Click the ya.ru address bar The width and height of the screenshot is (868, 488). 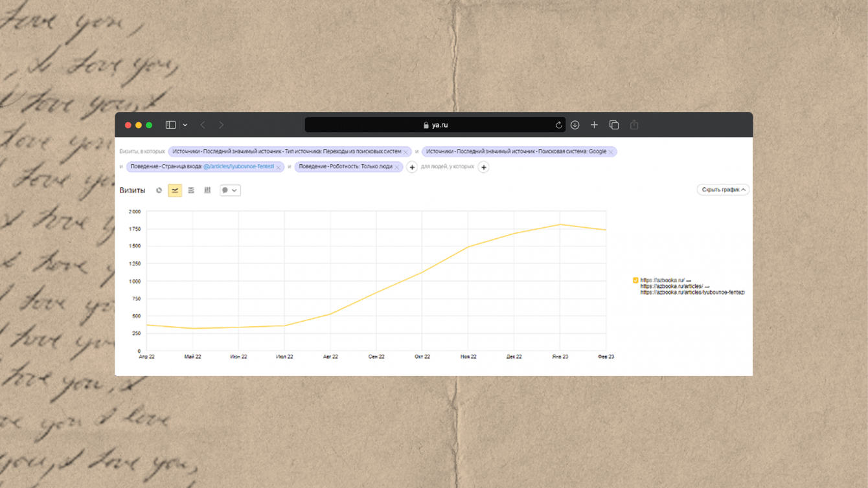point(435,125)
